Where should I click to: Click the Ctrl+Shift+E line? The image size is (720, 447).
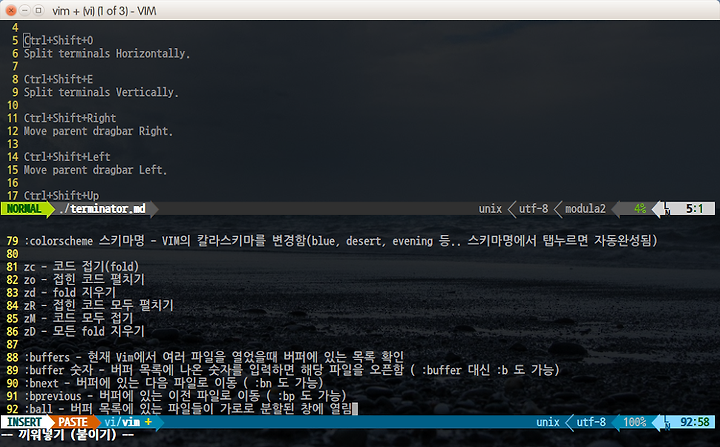point(58,79)
